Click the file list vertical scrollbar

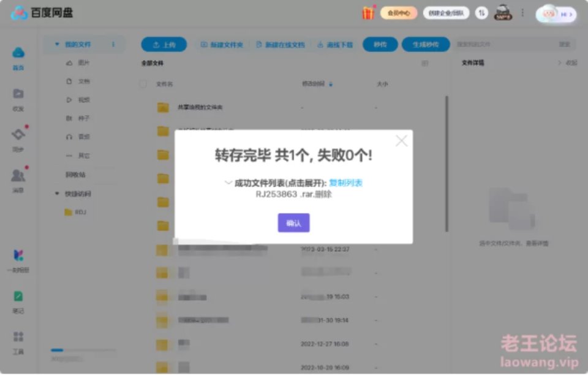447,164
